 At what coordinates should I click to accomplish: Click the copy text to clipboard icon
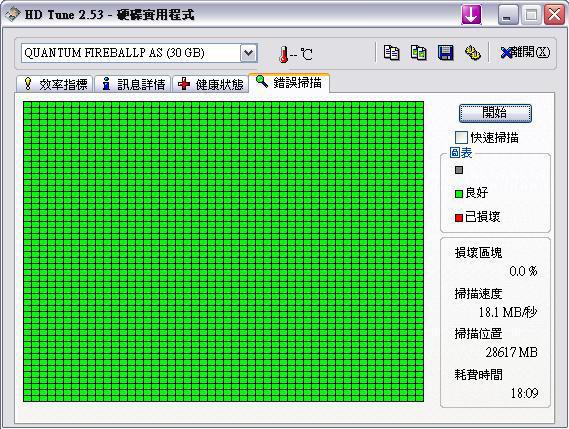[x=392, y=53]
